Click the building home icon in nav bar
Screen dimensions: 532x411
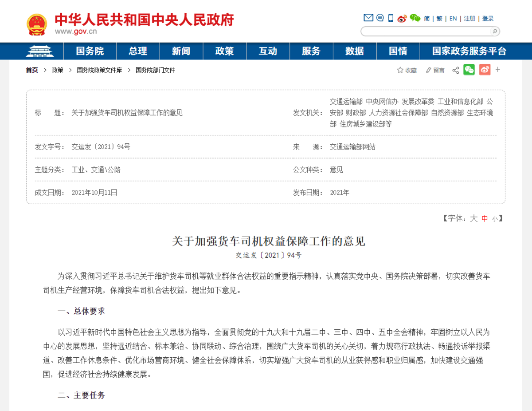click(x=39, y=51)
